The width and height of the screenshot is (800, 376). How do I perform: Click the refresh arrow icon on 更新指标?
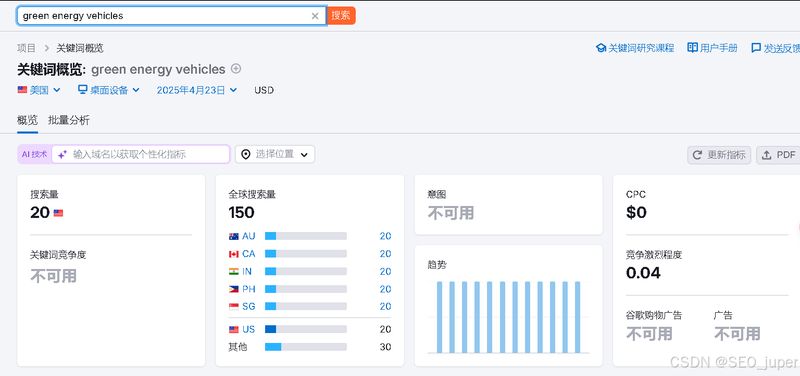(x=697, y=155)
